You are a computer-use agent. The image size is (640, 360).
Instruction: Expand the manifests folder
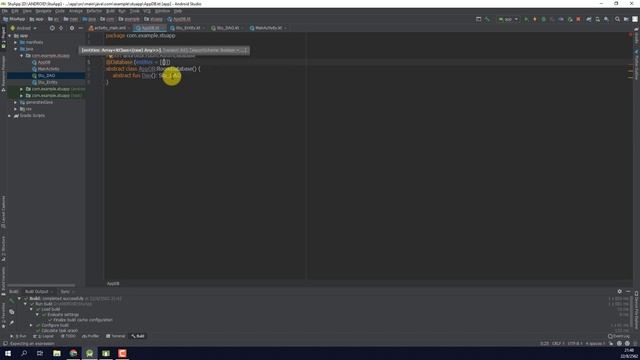tap(16, 42)
